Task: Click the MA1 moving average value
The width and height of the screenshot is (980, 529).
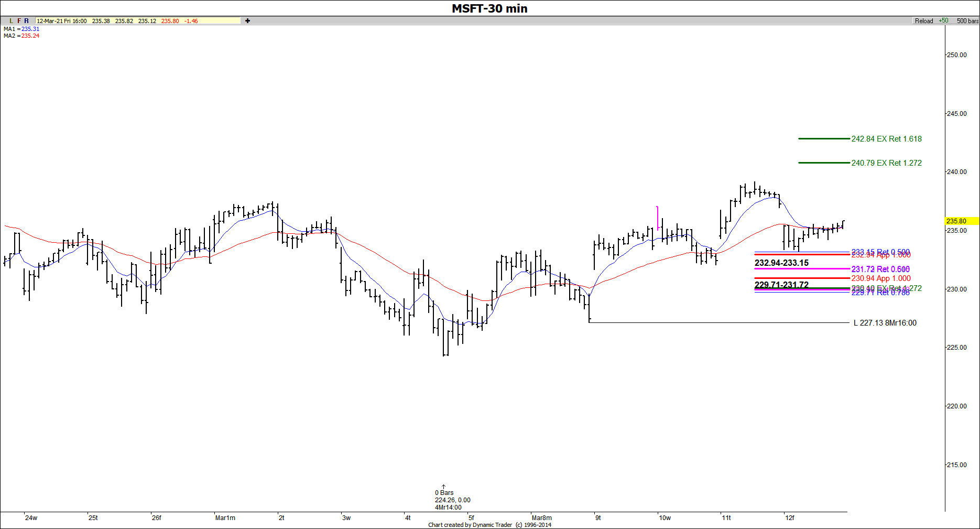Action: pos(30,29)
